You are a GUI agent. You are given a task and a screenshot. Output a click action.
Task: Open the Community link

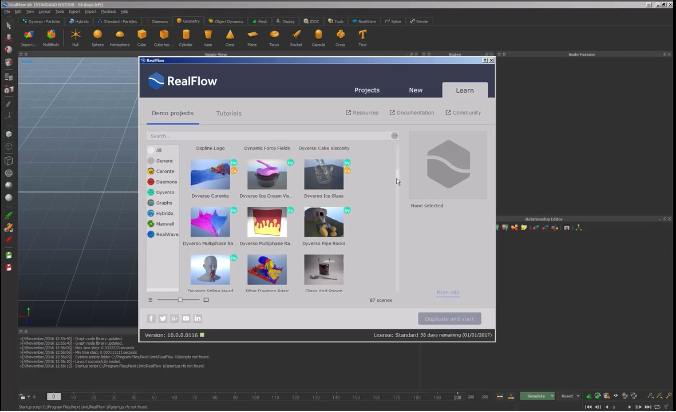pyautogui.click(x=463, y=112)
